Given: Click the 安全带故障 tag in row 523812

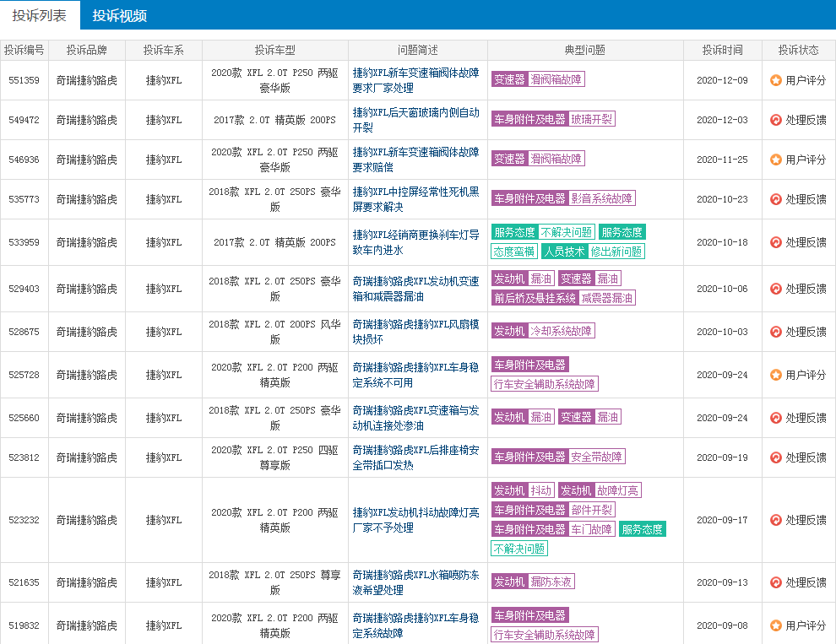Looking at the screenshot, I should (597, 457).
